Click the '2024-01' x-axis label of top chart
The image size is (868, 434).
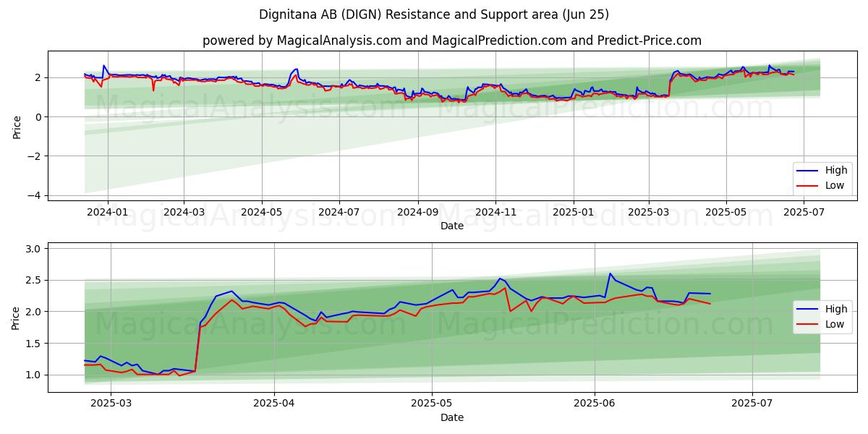108,213
